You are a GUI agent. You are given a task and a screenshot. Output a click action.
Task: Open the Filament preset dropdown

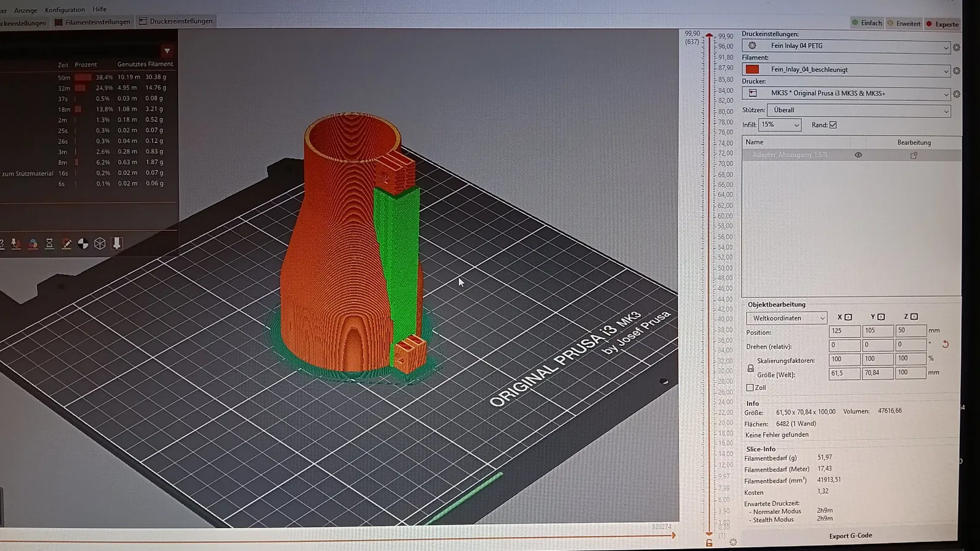[846, 70]
